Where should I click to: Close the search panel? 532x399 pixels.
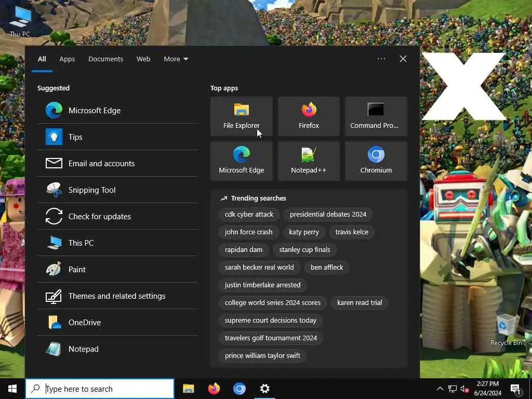403,59
